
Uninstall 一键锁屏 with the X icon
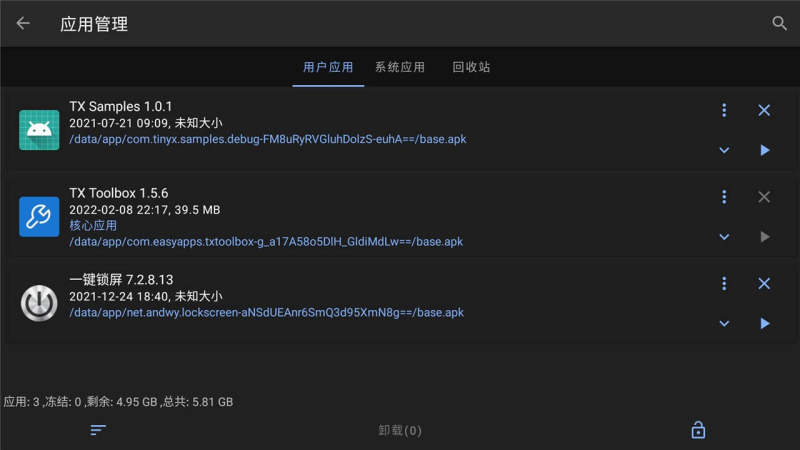coord(764,284)
